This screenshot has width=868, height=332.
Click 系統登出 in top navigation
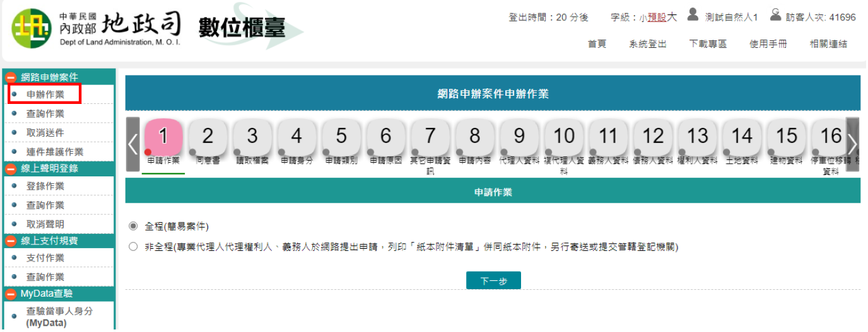[648, 44]
